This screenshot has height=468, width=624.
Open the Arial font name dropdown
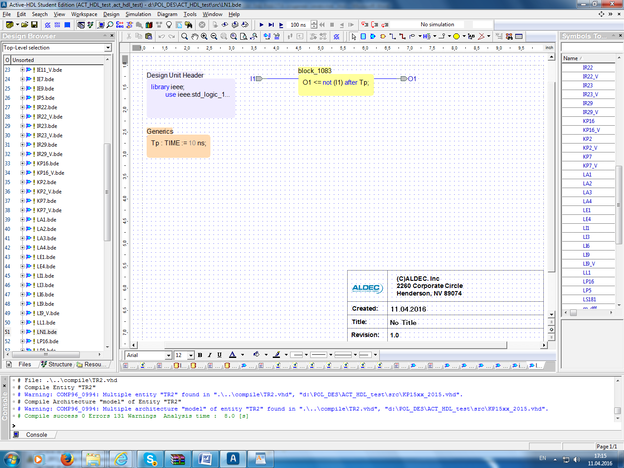click(166, 354)
